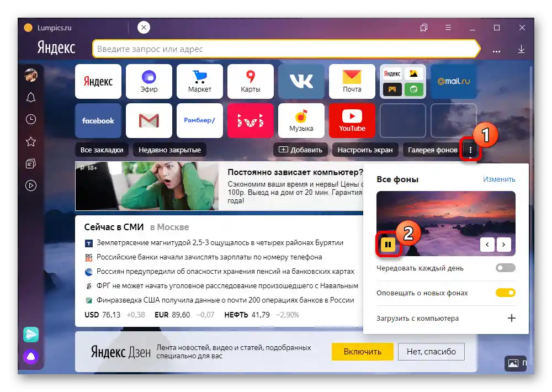Click the yellow Включить button
The width and height of the screenshot is (552, 392).
[362, 352]
